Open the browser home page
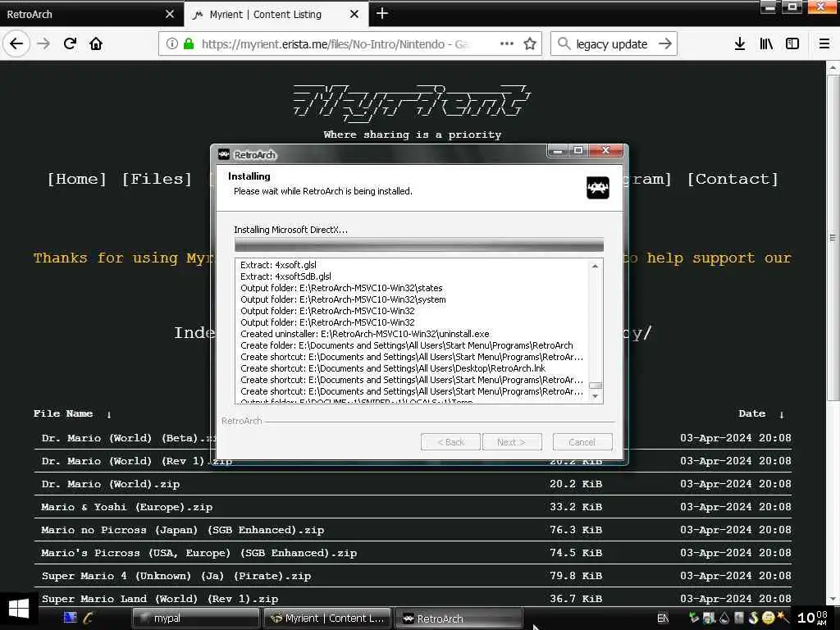Image resolution: width=840 pixels, height=630 pixels. [x=96, y=43]
